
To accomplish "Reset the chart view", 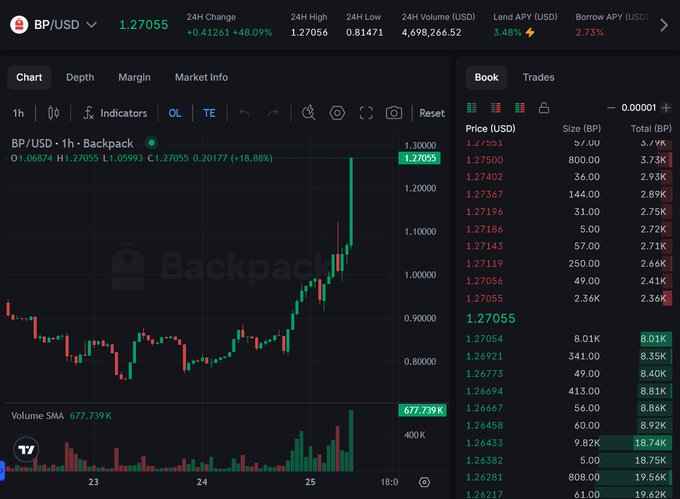I will point(432,113).
